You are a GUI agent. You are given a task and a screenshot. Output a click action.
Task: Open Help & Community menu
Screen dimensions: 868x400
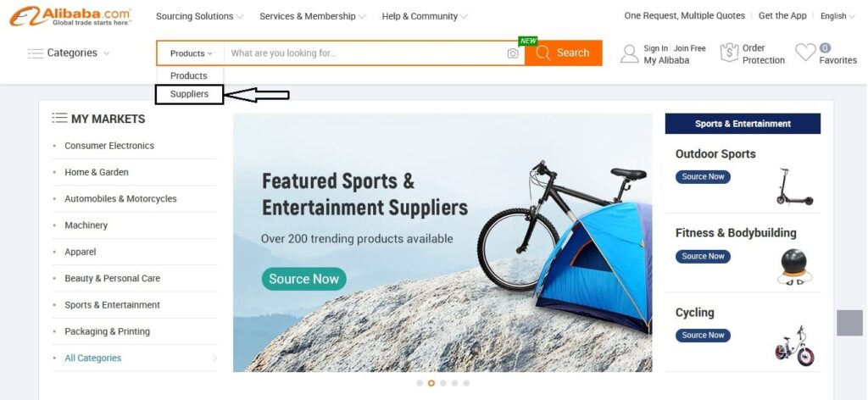pyautogui.click(x=424, y=16)
